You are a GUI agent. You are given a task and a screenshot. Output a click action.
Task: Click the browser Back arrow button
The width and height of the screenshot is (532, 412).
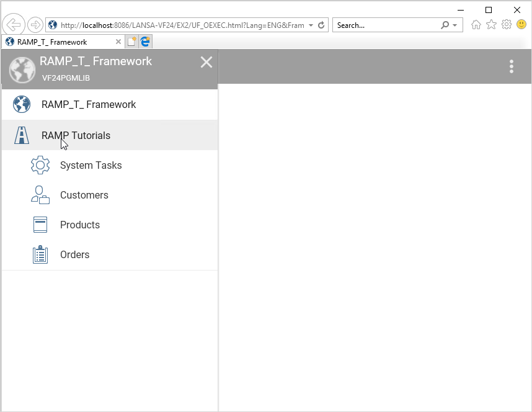tap(14, 25)
